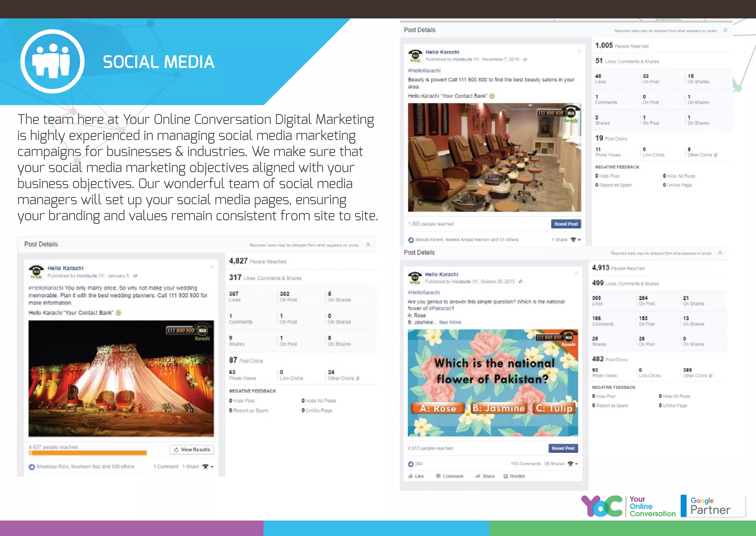756x536 pixels.
Task: Open Hello Karachi avatar on salon post
Action: [x=415, y=56]
